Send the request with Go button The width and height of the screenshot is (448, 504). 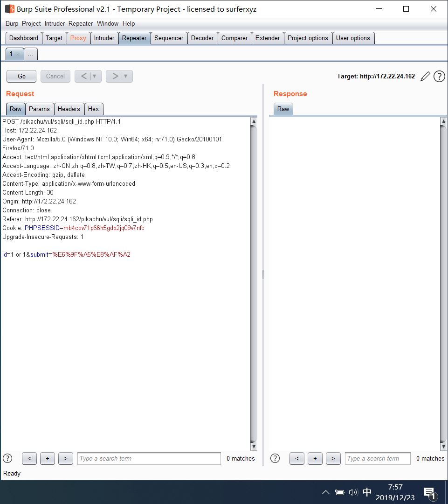pyautogui.click(x=21, y=76)
